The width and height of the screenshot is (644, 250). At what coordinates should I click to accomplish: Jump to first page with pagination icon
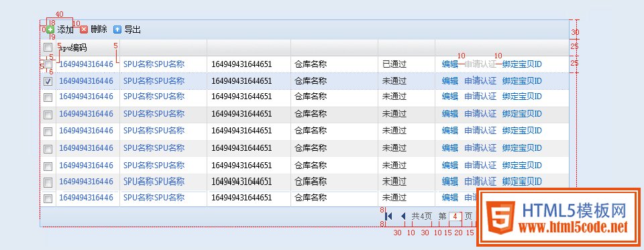click(x=389, y=216)
